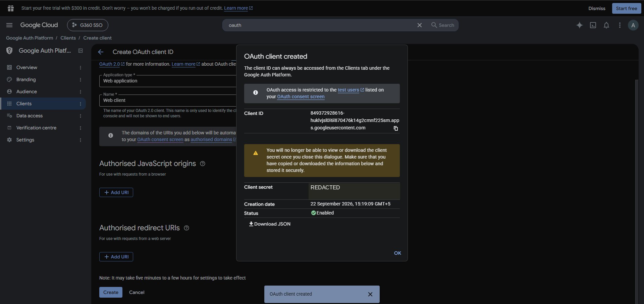Viewport: 644px width, 304px height.
Task: Click Learn more about OAuth client types
Action: pyautogui.click(x=186, y=64)
